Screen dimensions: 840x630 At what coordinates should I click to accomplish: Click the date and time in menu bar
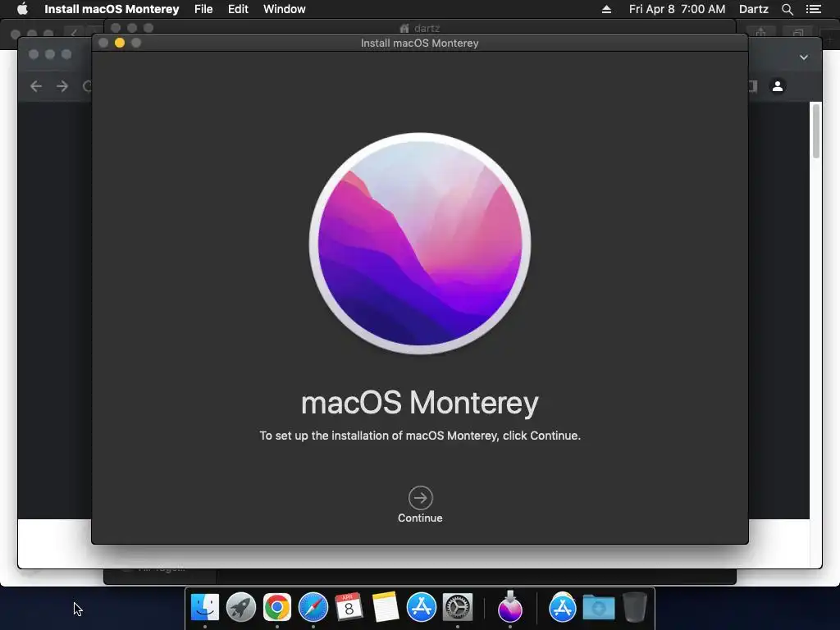677,9
